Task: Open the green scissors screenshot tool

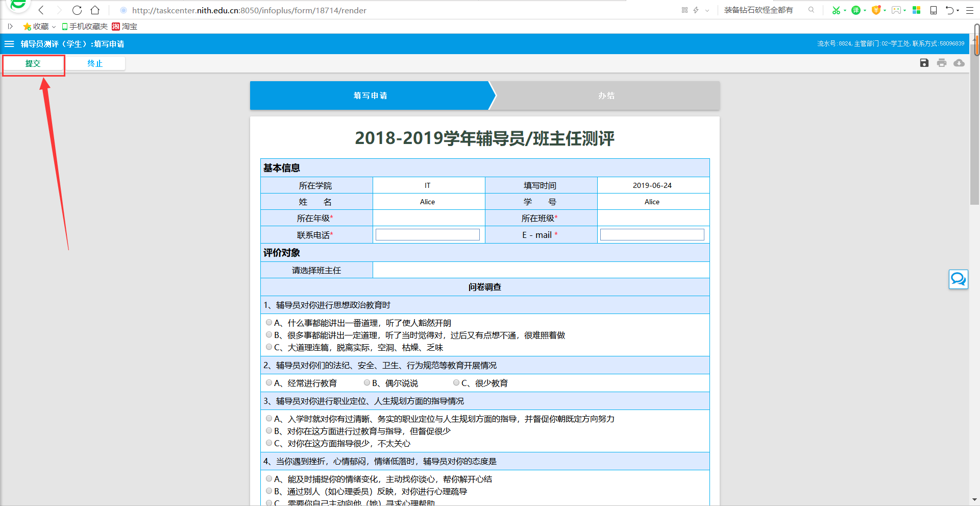Action: point(836,10)
